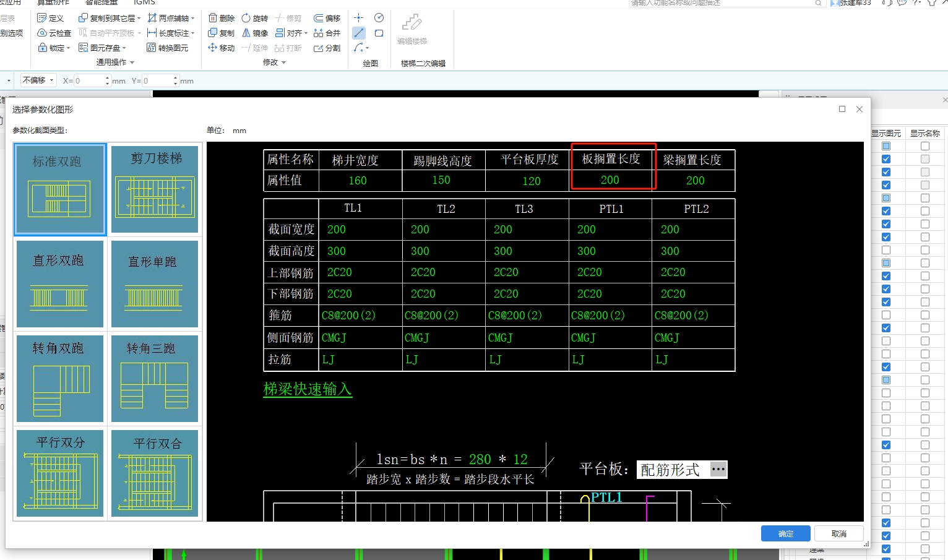Choose the 剪刀楼梯 stair type thumbnail
This screenshot has width=948, height=560.
(x=155, y=189)
